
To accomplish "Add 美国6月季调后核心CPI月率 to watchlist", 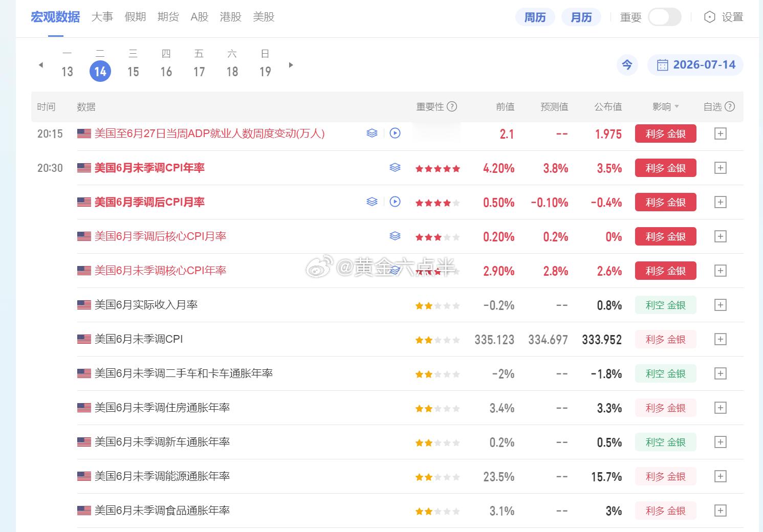I will point(720,236).
